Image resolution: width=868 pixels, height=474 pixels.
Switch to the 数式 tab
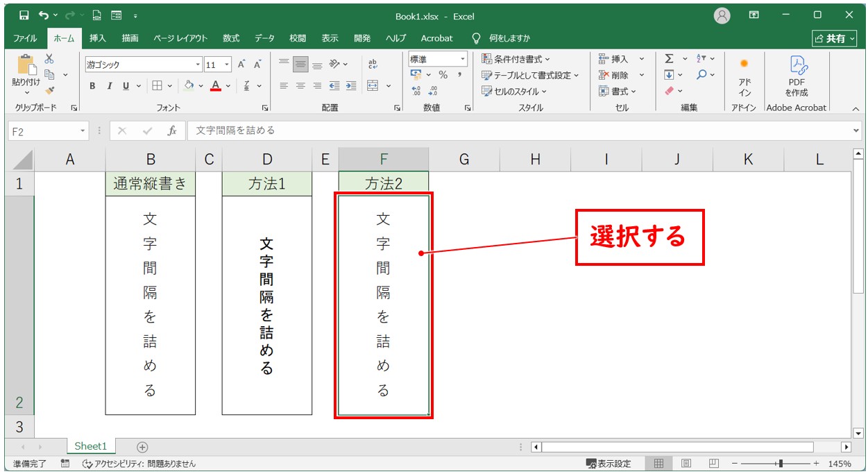coord(231,38)
